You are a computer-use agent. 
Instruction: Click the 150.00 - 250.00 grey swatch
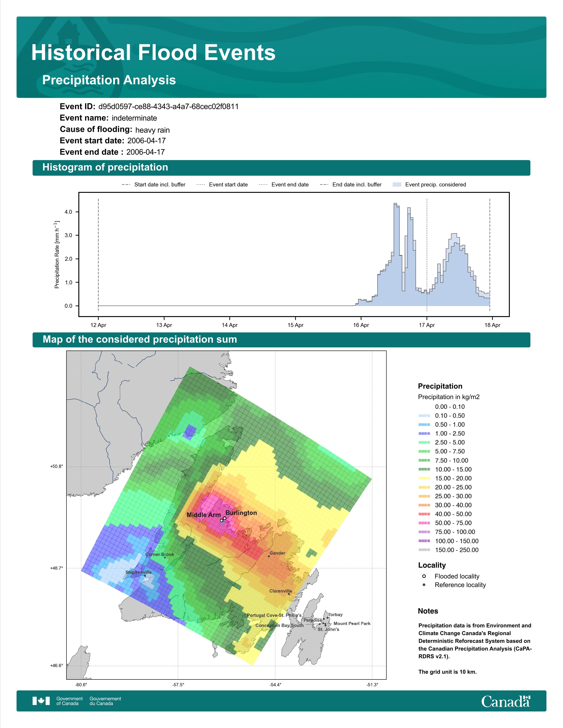coord(424,550)
